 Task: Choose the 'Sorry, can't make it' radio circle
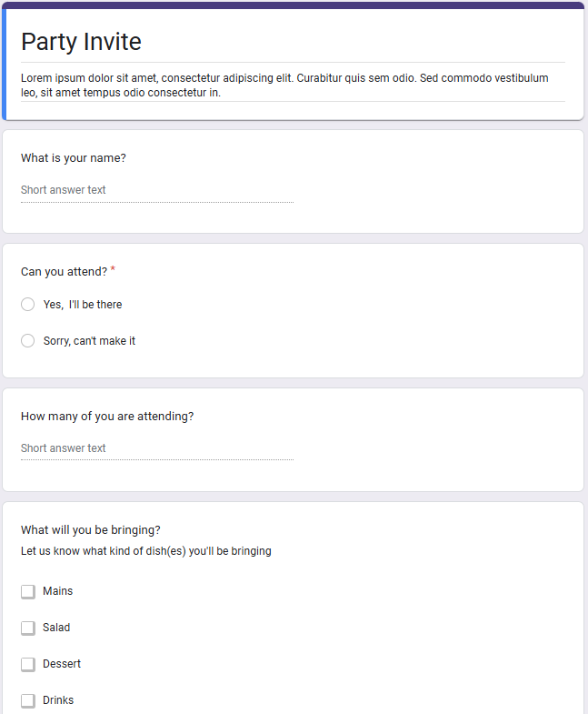(x=28, y=341)
